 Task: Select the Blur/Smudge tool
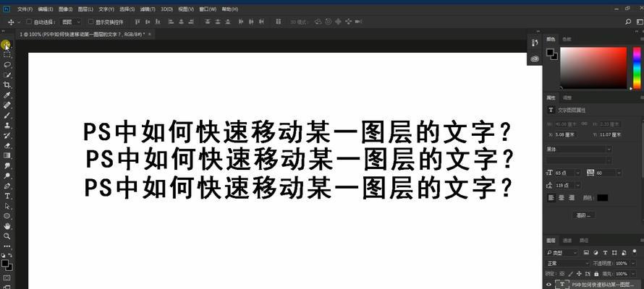tap(7, 165)
